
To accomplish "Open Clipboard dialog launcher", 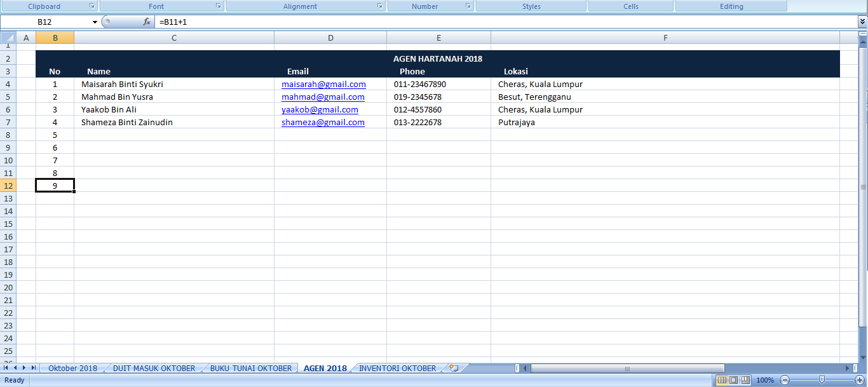I will [x=92, y=6].
